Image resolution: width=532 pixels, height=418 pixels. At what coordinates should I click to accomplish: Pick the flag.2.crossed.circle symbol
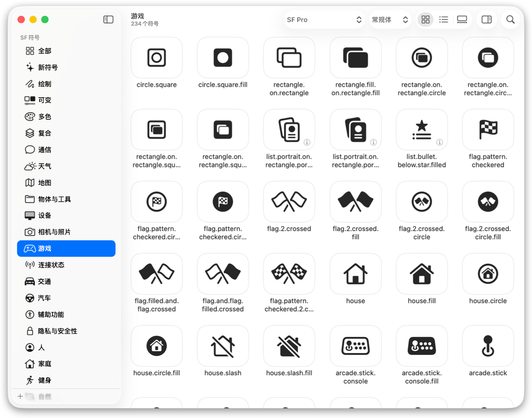tap(422, 202)
